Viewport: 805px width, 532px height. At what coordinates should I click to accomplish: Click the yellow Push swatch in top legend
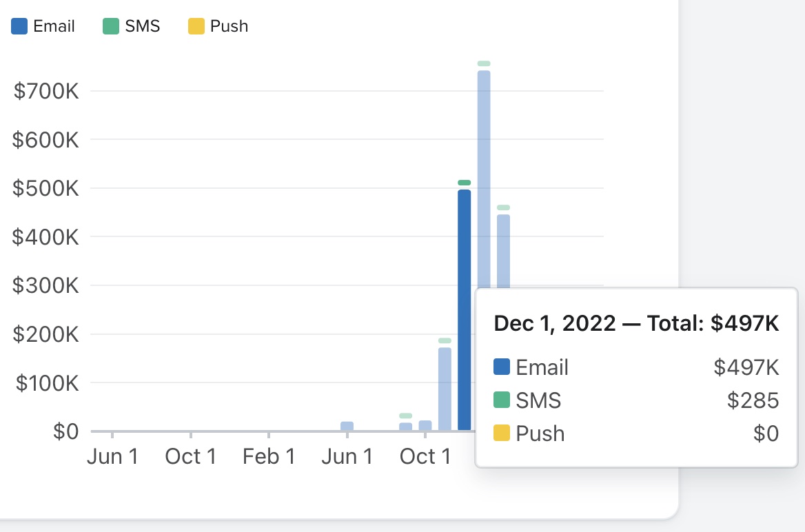tap(196, 27)
